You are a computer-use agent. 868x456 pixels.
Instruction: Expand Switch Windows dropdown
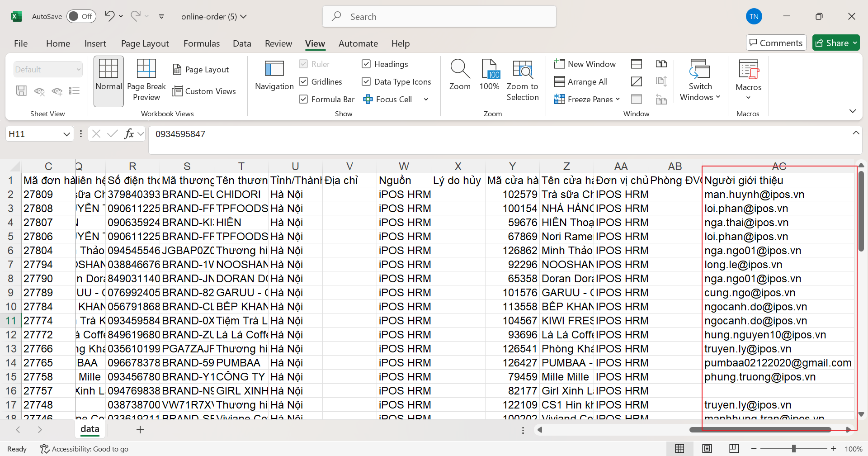point(717,97)
